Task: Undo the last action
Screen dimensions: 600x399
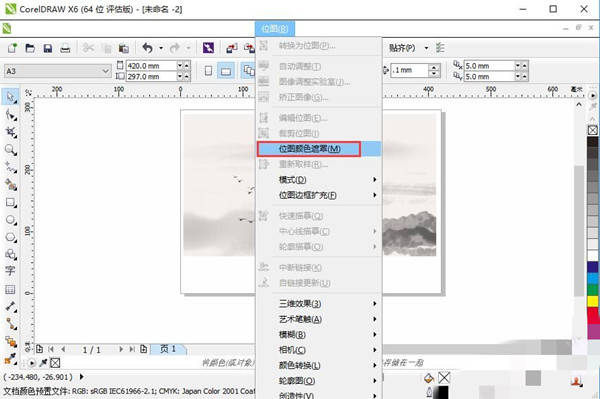Action: coord(148,48)
